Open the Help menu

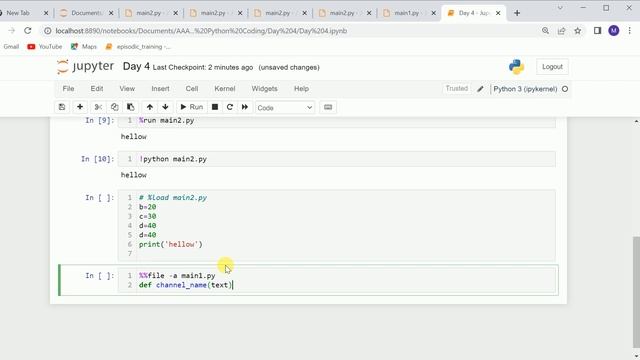coord(301,89)
